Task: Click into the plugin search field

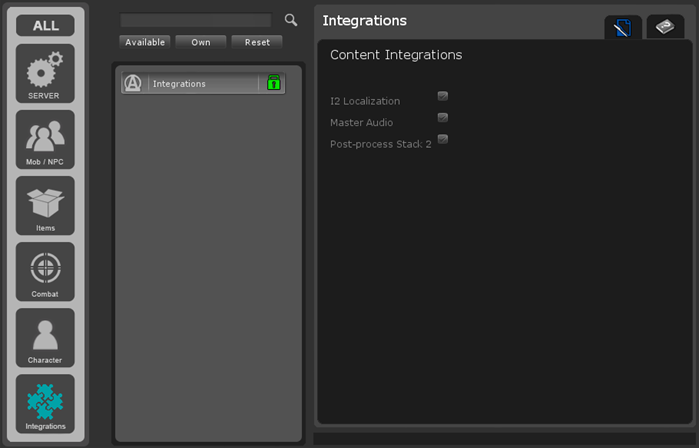Action: coord(196,20)
